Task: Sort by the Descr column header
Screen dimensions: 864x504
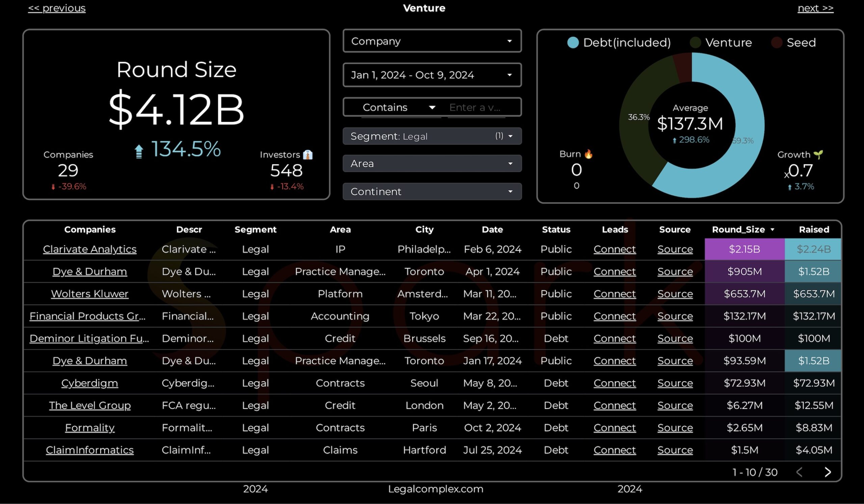Action: point(189,229)
